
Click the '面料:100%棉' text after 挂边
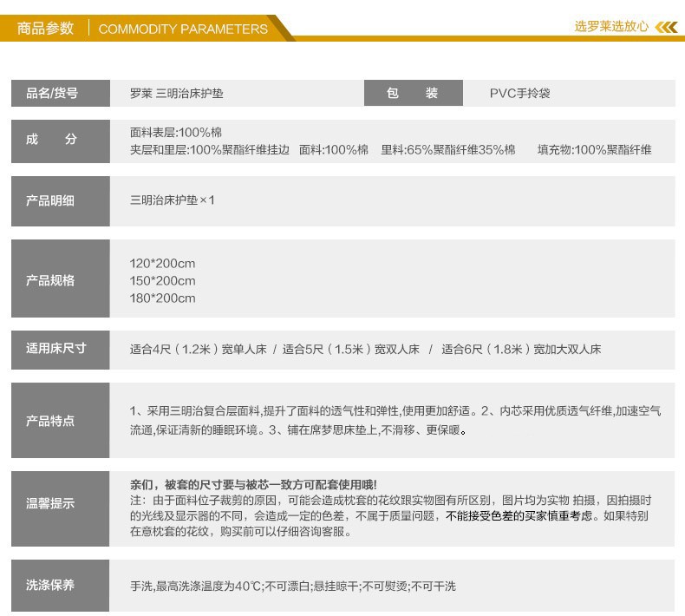pyautogui.click(x=334, y=149)
